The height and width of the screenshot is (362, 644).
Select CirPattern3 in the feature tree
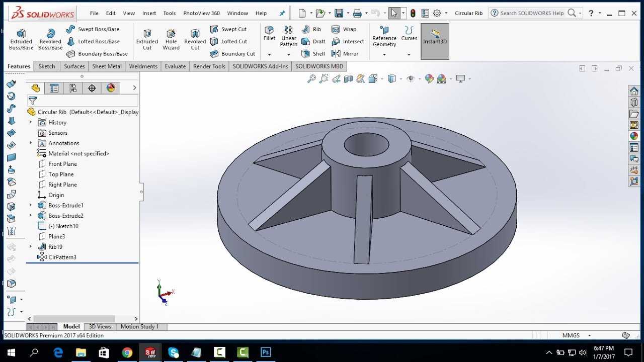click(57, 257)
